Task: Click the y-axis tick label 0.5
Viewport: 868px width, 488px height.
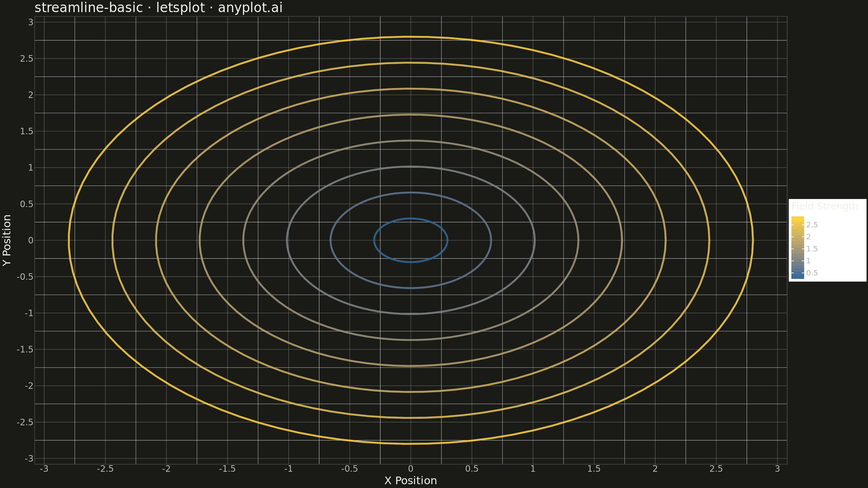Action: coord(27,204)
